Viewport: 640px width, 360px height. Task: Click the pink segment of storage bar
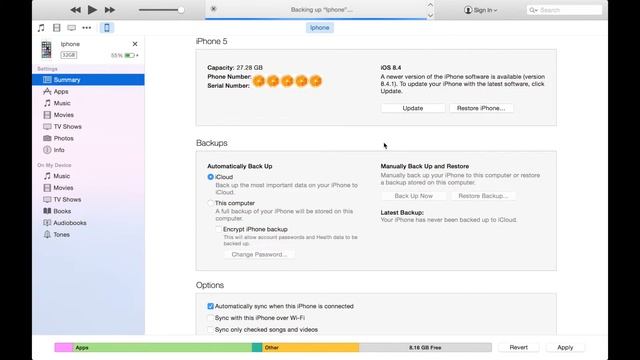[x=64, y=347]
